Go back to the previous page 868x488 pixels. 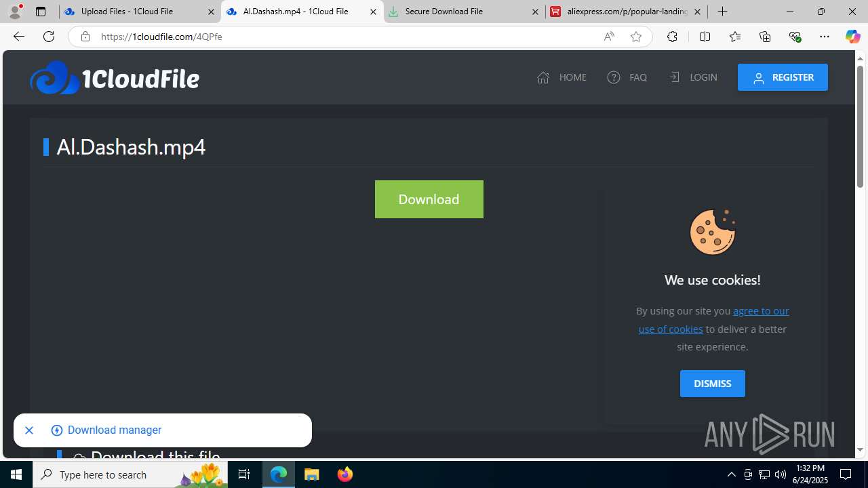click(19, 37)
